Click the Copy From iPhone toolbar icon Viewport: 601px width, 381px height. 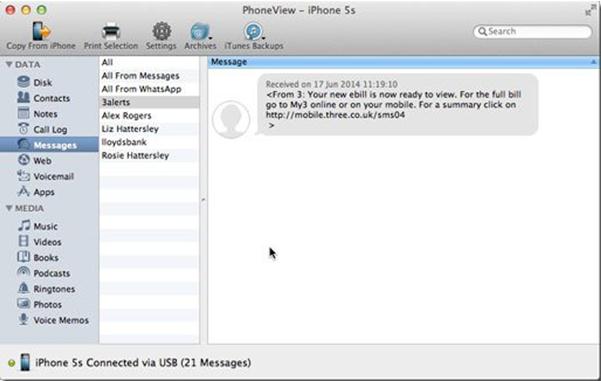pos(41,31)
